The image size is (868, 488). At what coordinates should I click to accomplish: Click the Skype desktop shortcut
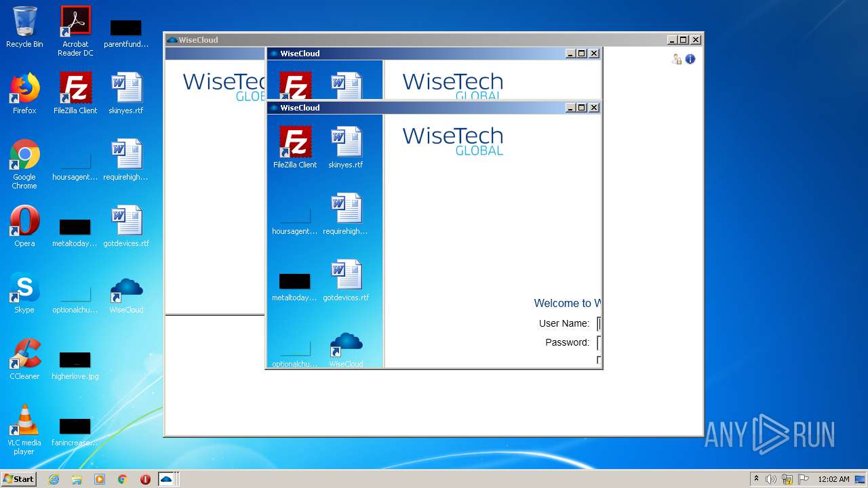click(x=24, y=293)
